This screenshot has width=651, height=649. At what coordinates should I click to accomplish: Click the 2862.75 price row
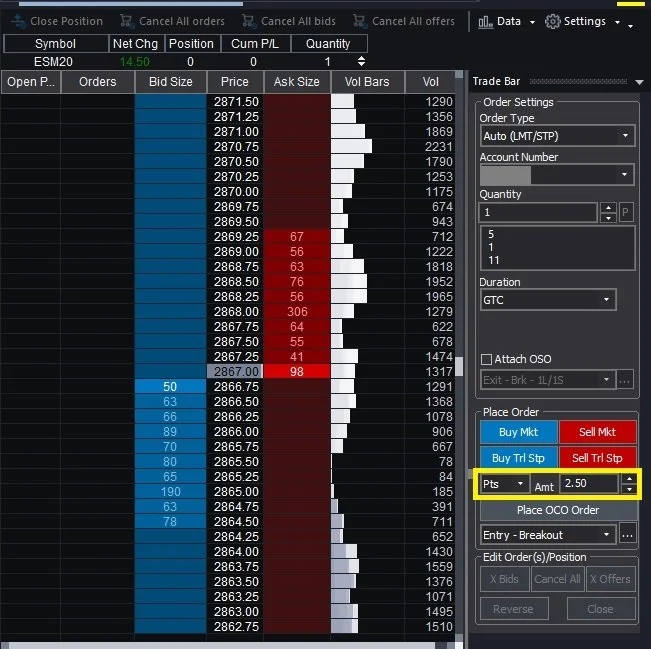235,627
